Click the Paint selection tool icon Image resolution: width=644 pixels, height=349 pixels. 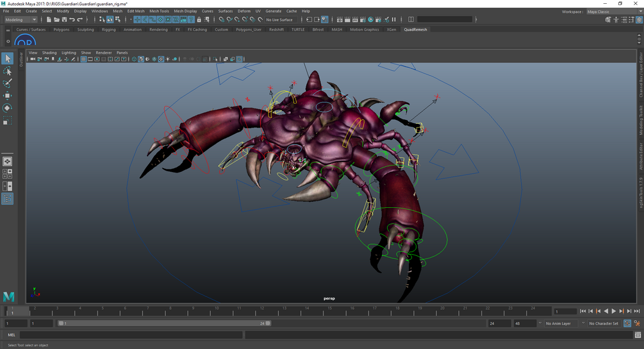pos(7,83)
